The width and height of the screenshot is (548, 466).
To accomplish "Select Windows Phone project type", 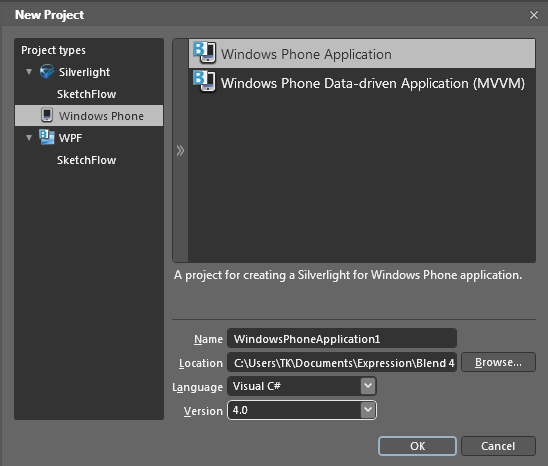I will click(89, 115).
